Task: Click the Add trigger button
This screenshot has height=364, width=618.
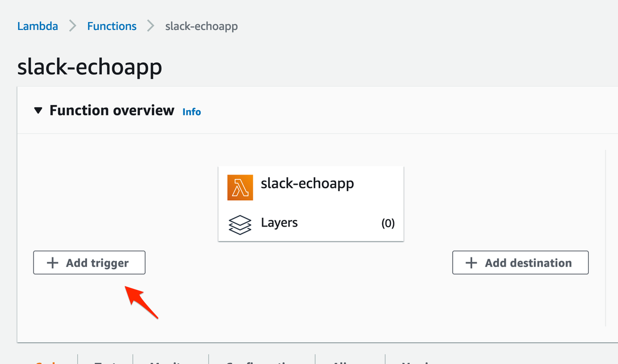Action: point(89,263)
